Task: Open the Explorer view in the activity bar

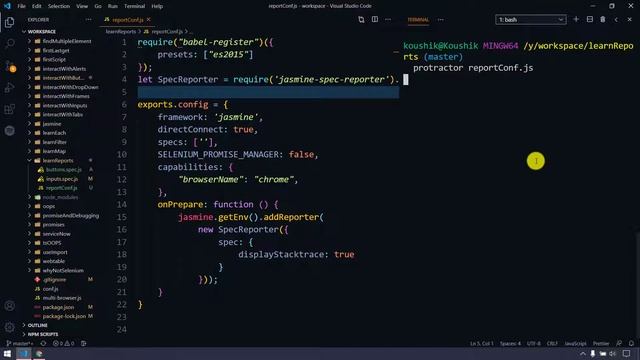Action: [x=9, y=22]
